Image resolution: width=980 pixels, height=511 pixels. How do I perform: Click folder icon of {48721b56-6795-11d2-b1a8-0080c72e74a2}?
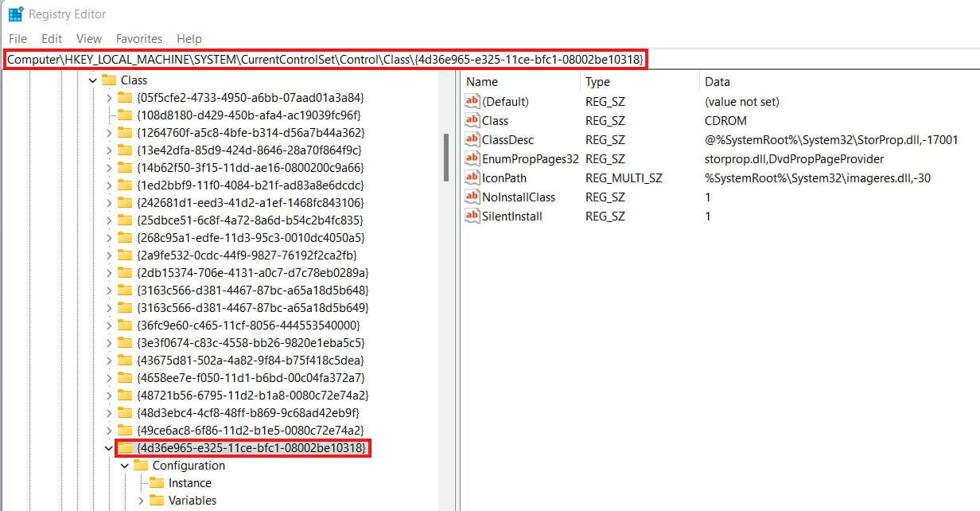coord(125,396)
